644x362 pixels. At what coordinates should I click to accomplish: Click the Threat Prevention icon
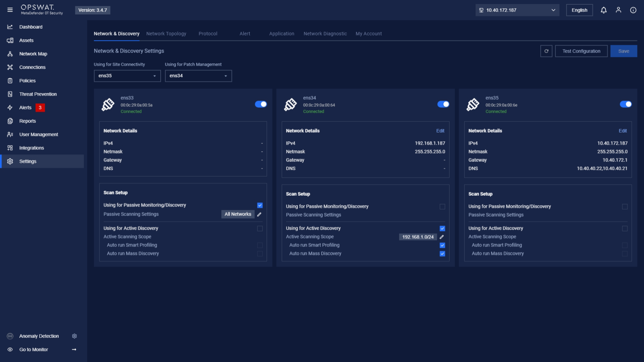tap(10, 94)
